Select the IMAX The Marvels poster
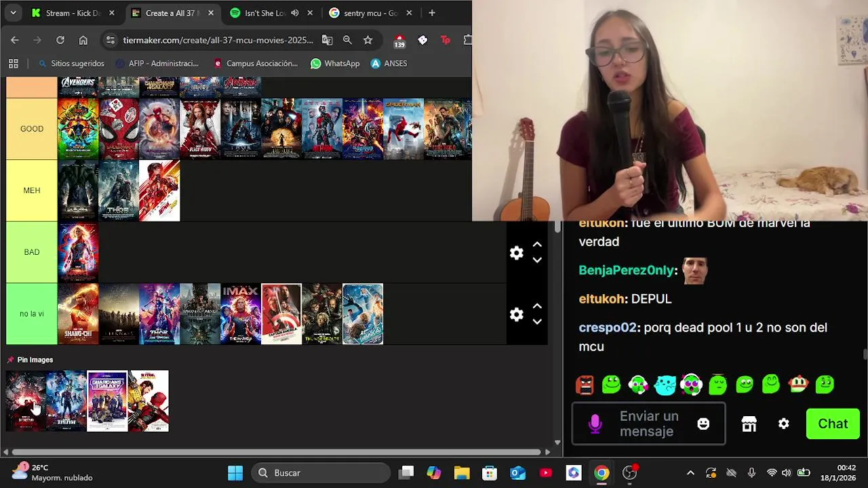 [x=241, y=314]
